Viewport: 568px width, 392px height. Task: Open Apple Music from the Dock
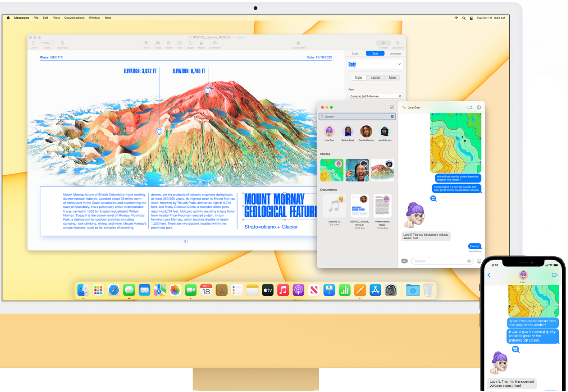(283, 290)
